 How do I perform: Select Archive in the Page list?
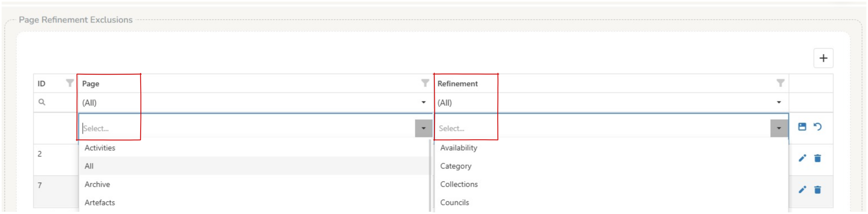pyautogui.click(x=97, y=184)
